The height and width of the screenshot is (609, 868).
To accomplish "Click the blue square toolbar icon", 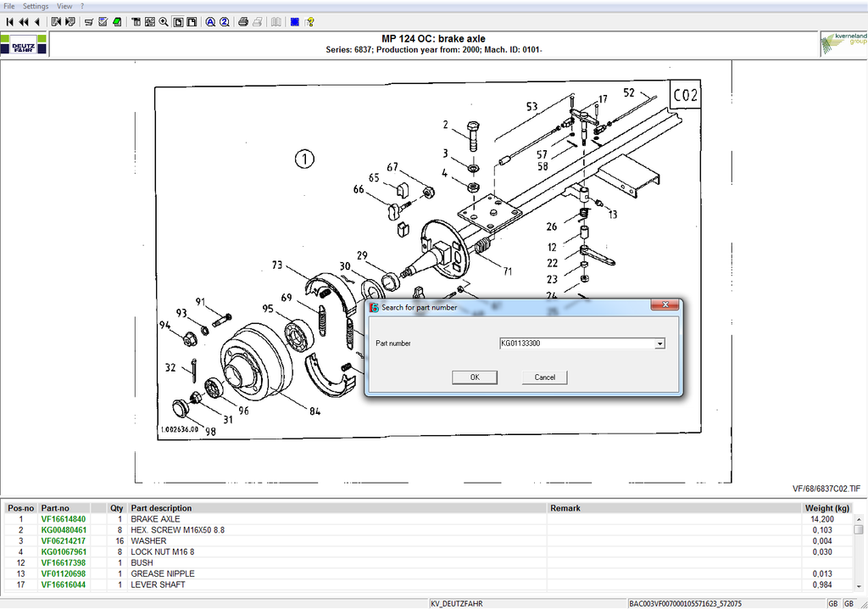I will pos(294,21).
